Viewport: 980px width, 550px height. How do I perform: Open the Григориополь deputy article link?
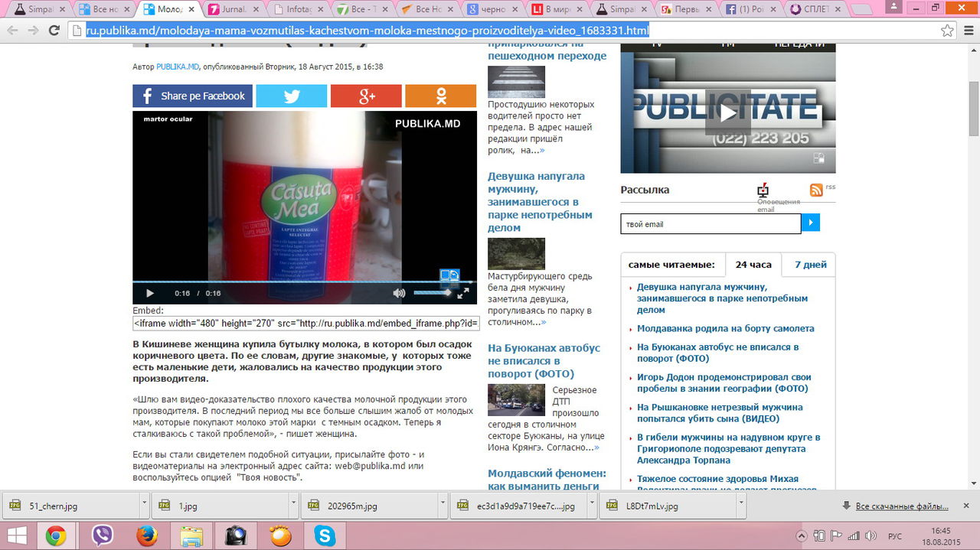728,449
